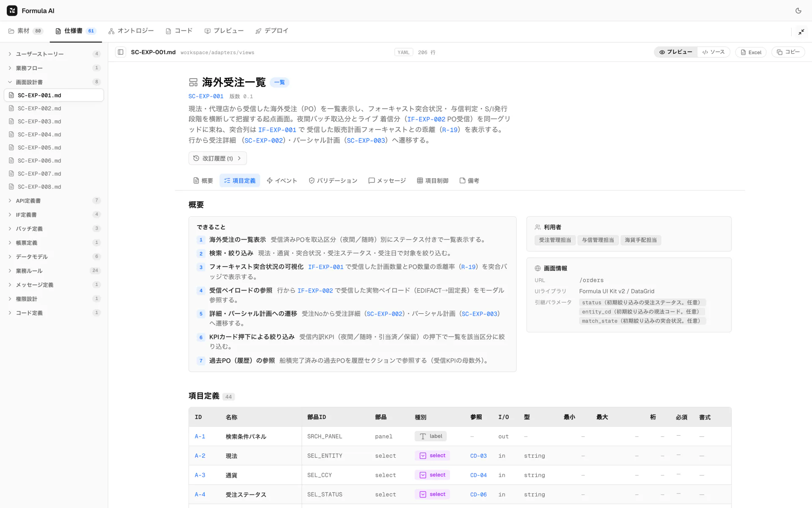
Task: Expand the バッチ定義 tree section
Action: (54, 229)
